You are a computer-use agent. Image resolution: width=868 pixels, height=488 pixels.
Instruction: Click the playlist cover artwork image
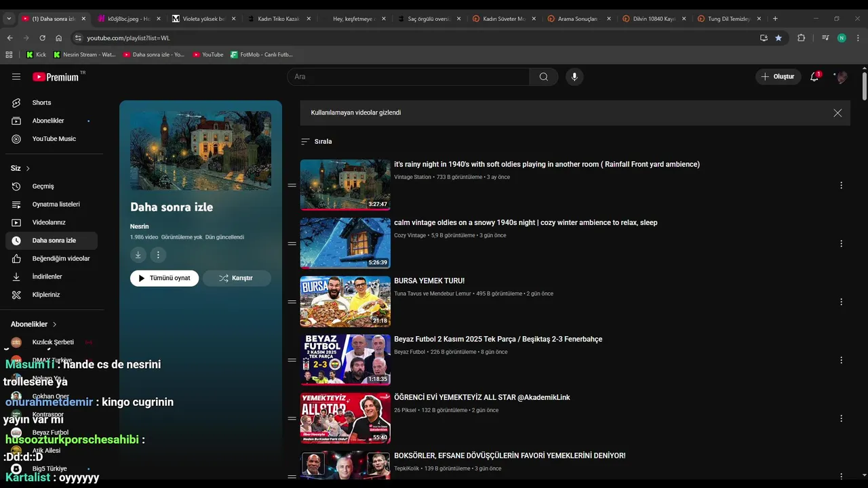(x=201, y=150)
